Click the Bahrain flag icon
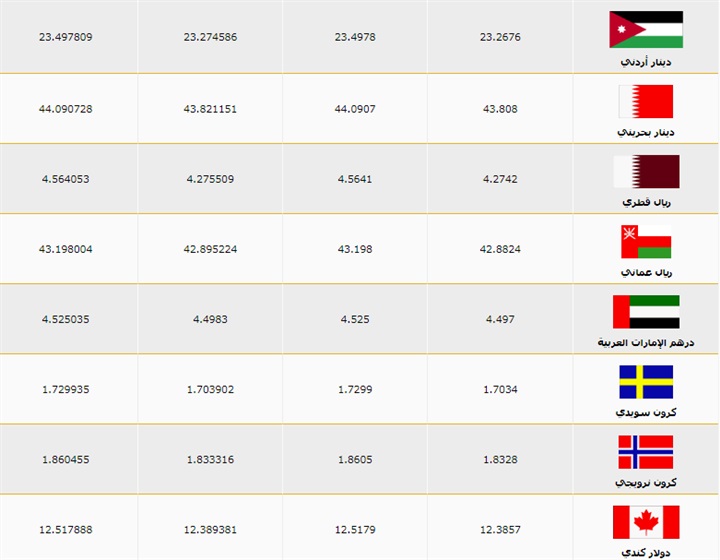 click(646, 101)
